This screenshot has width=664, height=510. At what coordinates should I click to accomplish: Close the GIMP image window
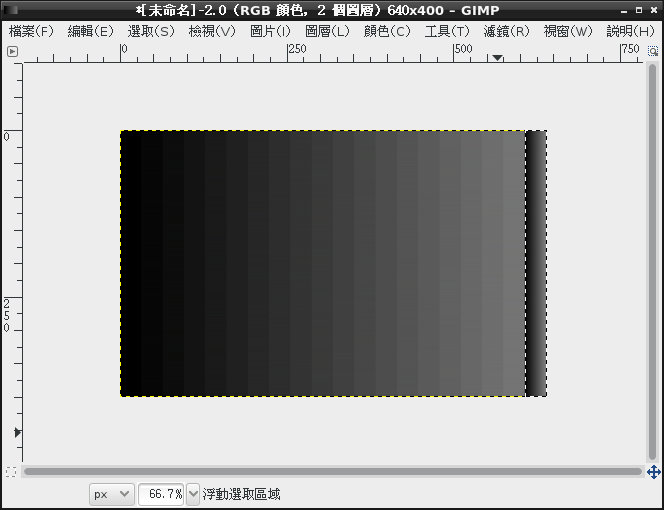pyautogui.click(x=653, y=10)
